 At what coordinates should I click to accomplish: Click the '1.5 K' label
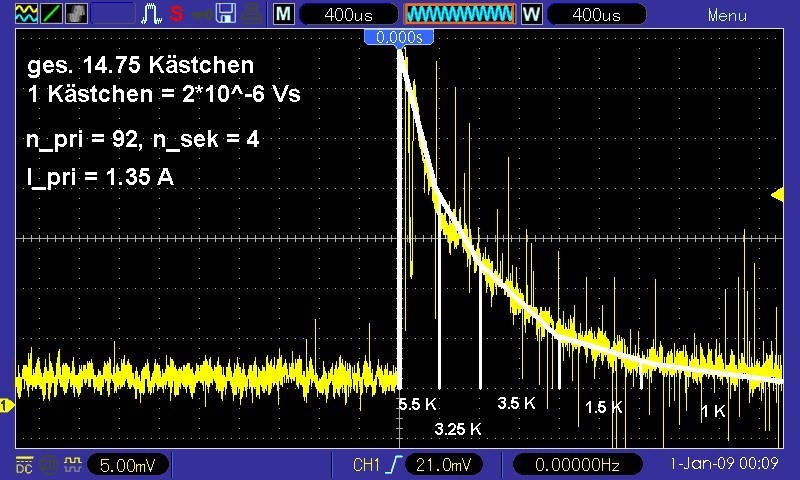(x=604, y=407)
